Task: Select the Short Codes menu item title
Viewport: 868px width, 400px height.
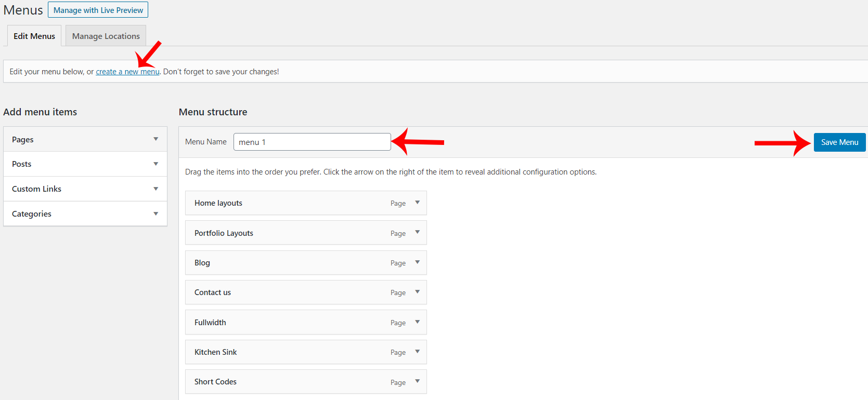Action: (215, 382)
